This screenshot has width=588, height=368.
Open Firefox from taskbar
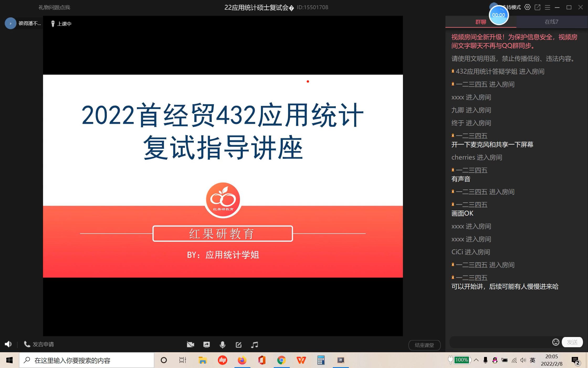[242, 360]
